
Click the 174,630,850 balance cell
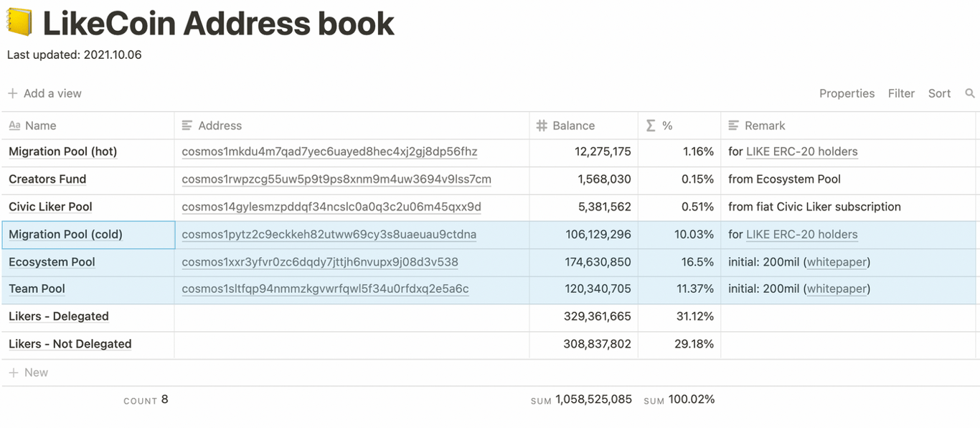tap(583, 262)
